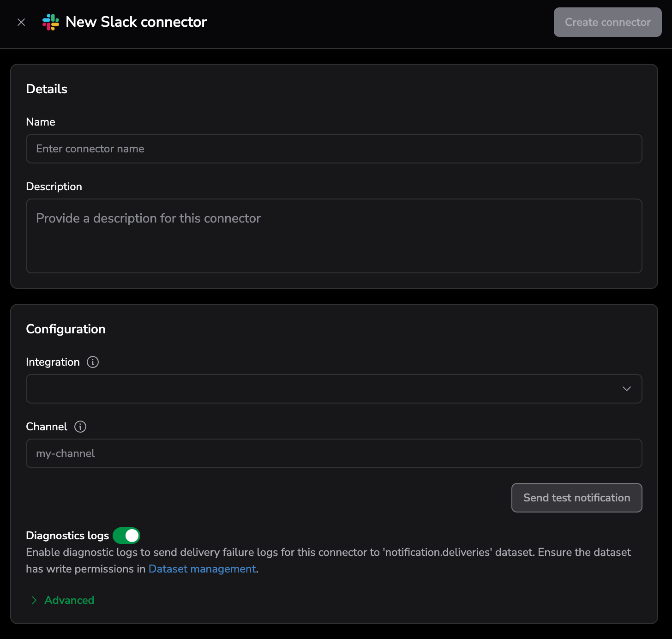
Task: Click the Configuration section heading
Action: pos(66,329)
